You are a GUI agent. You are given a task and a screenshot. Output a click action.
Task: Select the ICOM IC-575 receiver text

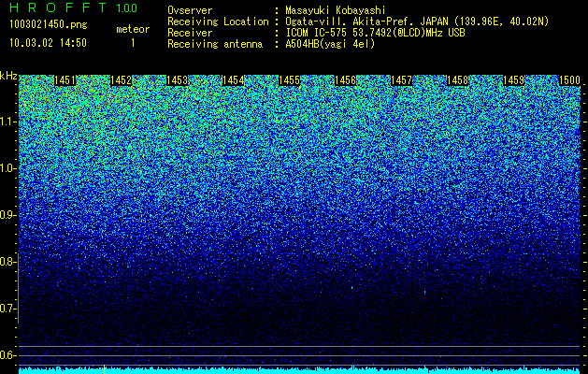click(x=375, y=33)
